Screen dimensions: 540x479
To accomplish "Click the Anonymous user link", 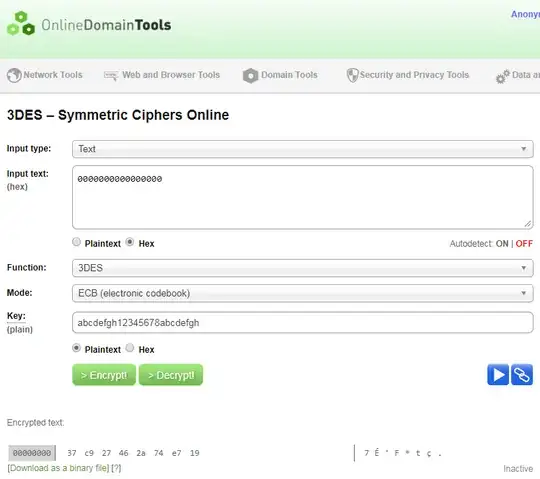I will 525,14.
